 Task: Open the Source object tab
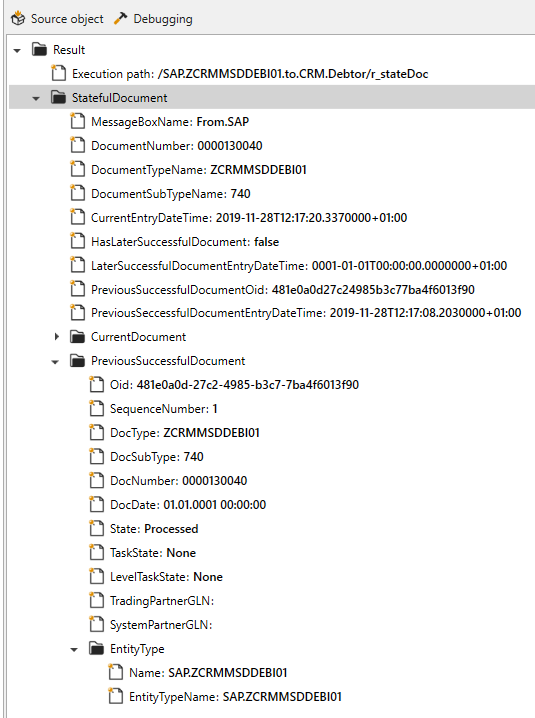pyautogui.click(x=58, y=19)
